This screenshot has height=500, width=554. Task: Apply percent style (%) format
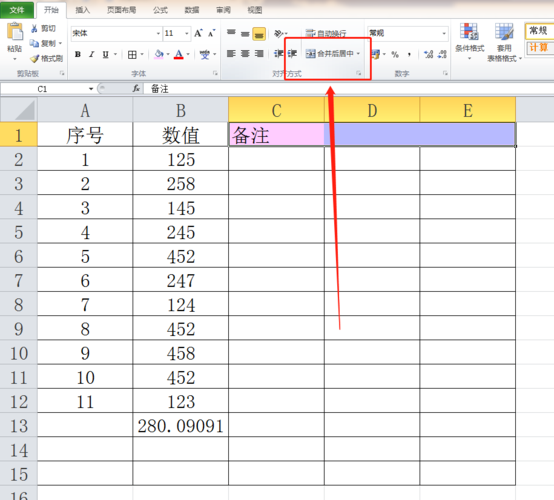(x=395, y=54)
